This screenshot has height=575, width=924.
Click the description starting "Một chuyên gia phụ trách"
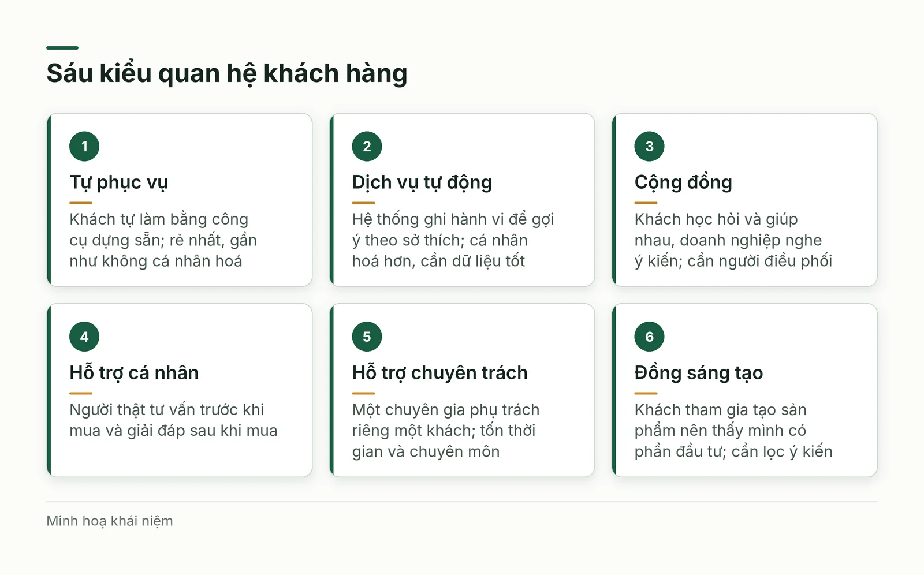(x=446, y=431)
